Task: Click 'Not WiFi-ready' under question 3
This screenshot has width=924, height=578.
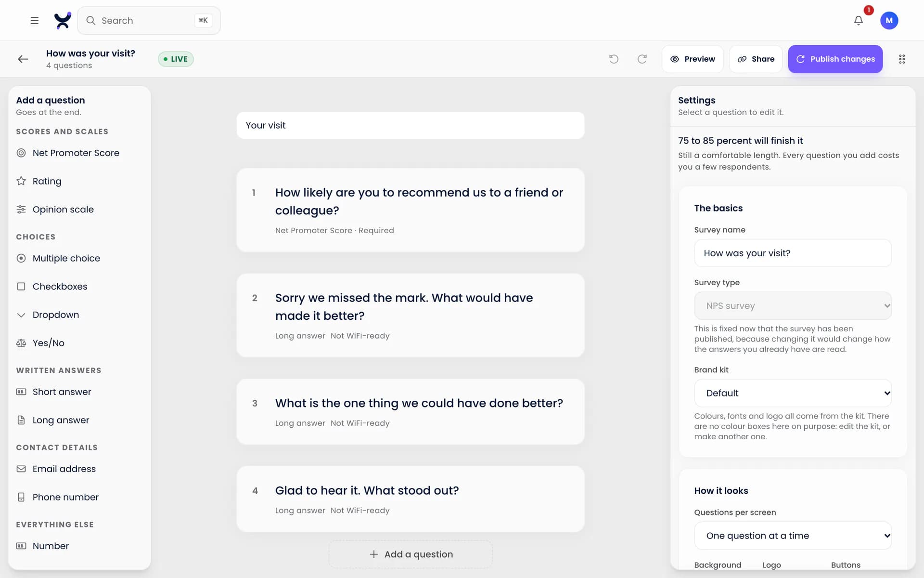Action: tap(360, 423)
